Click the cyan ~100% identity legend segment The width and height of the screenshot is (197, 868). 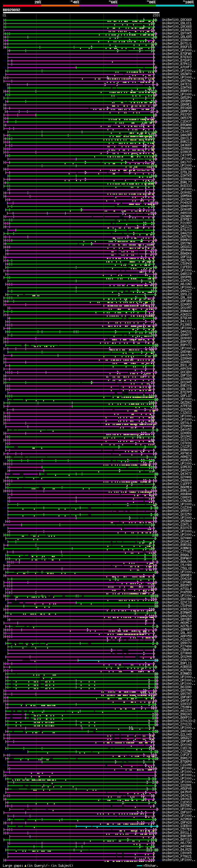175,6
